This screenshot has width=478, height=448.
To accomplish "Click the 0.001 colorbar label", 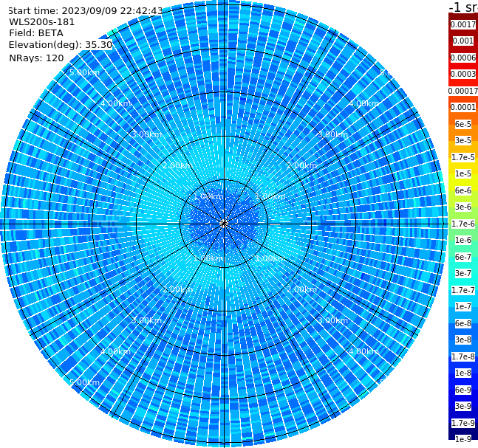I will point(463,41).
